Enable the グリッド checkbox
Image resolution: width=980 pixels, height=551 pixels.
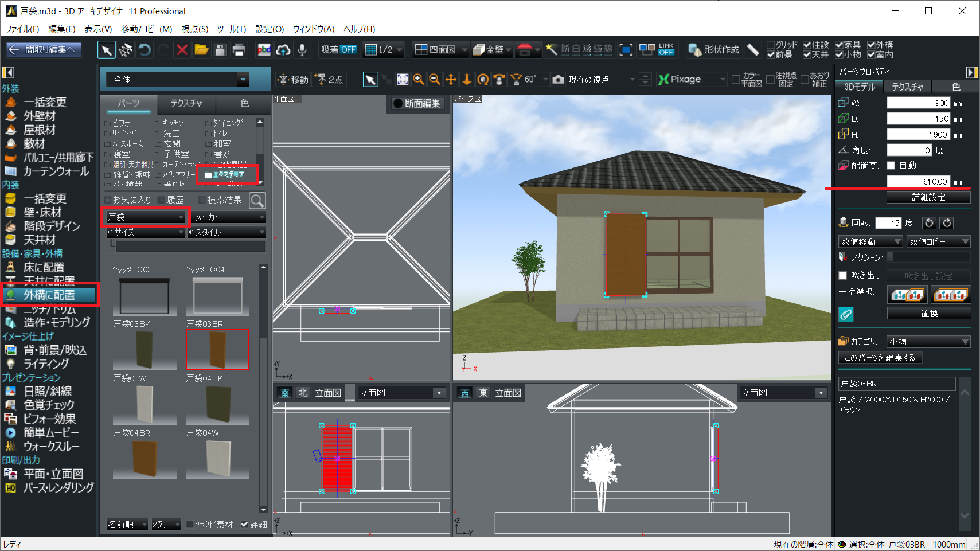771,45
